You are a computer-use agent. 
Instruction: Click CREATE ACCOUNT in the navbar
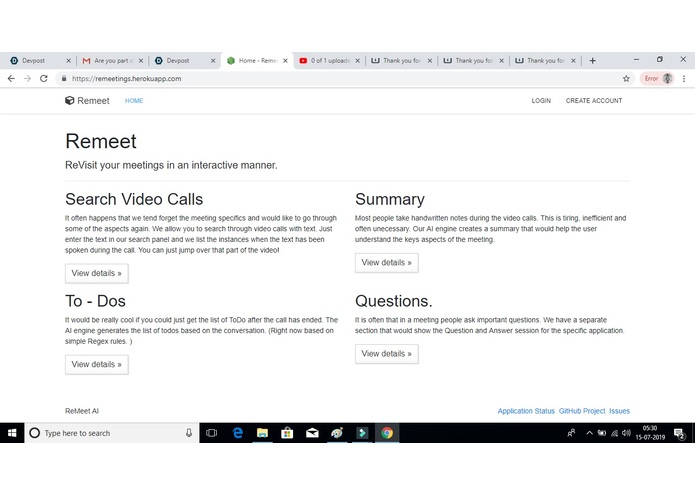[x=594, y=101]
